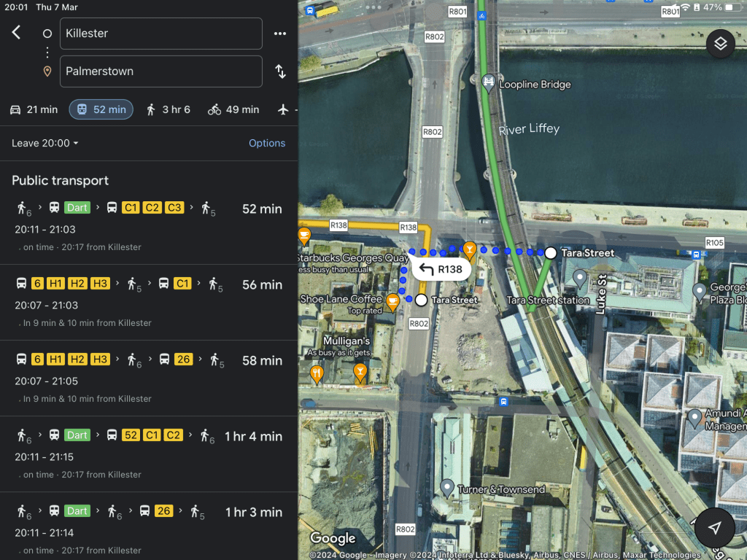This screenshot has width=747, height=560.
Task: Choose cycling mode 49 min
Action: coord(233,109)
